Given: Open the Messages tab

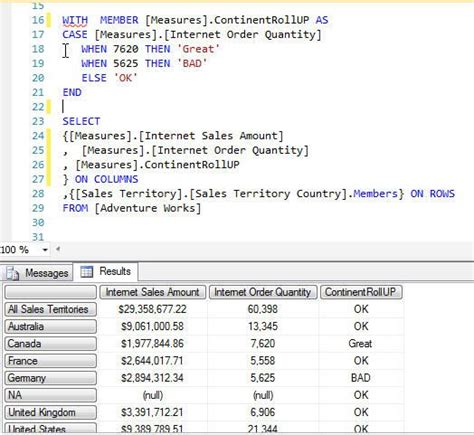Looking at the screenshot, I should [x=38, y=273].
